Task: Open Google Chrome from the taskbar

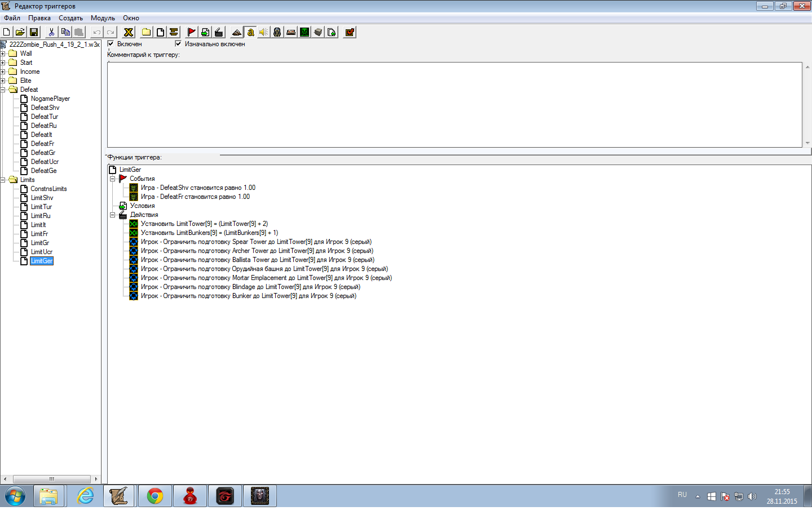Action: tap(155, 496)
